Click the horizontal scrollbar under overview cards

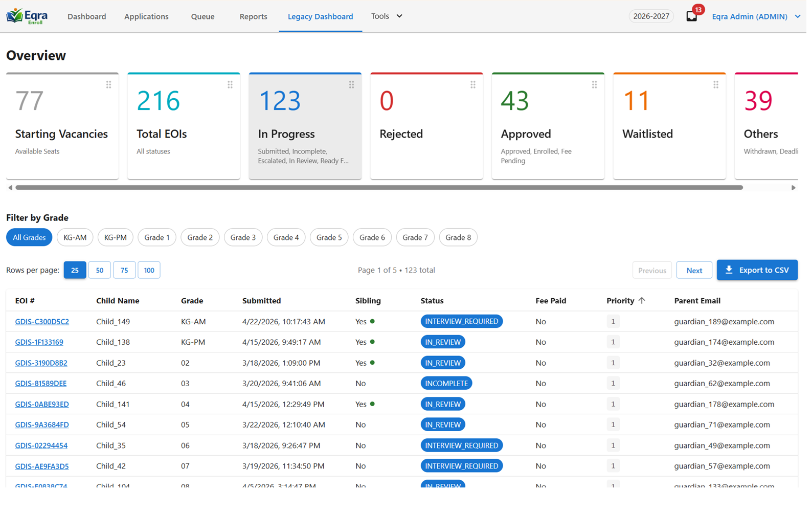[379, 188]
